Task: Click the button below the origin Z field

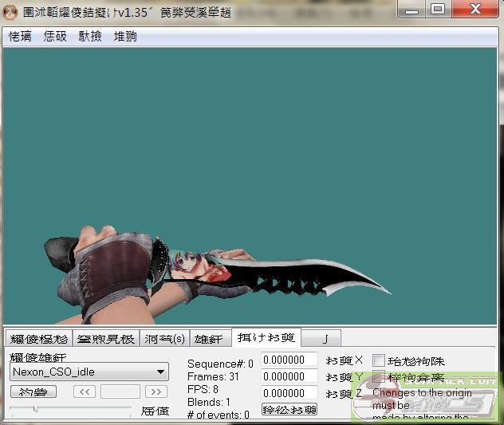Action: click(289, 409)
